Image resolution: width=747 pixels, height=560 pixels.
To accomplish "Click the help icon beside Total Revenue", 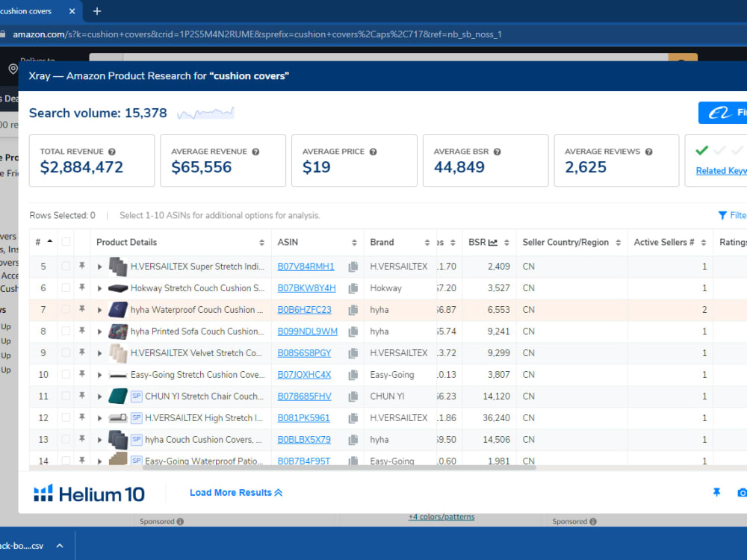I will 112,152.
